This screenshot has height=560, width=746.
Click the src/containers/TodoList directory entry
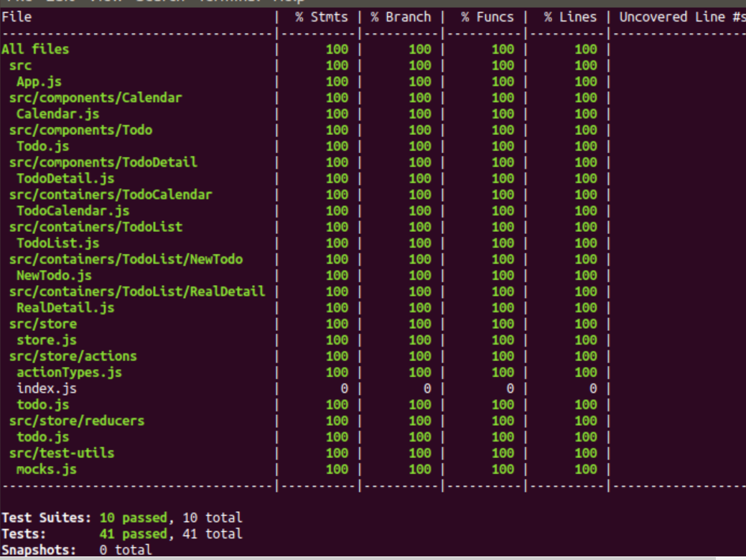pyautogui.click(x=95, y=227)
